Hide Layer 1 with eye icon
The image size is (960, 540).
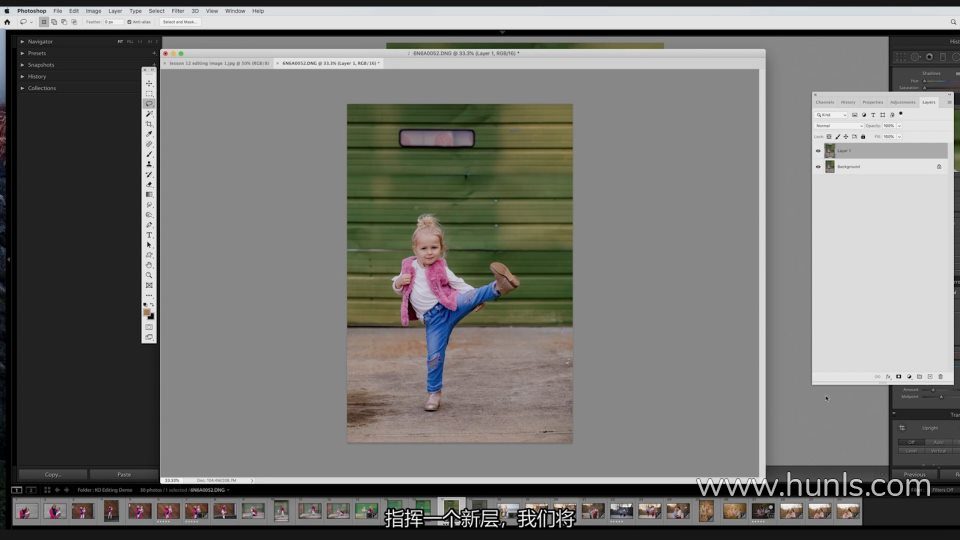tap(818, 151)
